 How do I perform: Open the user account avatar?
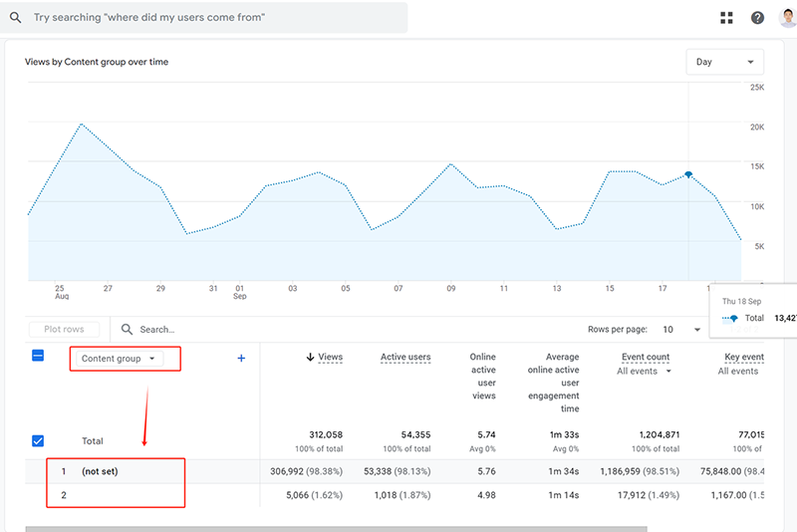click(x=787, y=18)
